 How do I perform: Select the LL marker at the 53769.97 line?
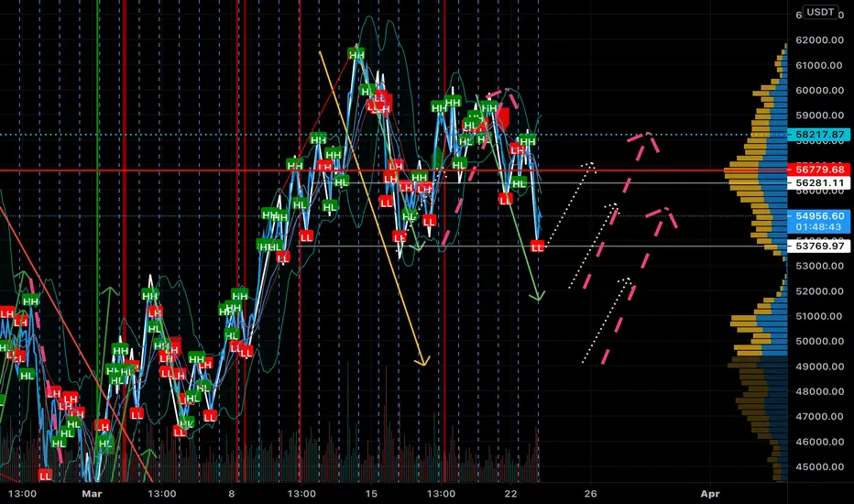coord(537,247)
